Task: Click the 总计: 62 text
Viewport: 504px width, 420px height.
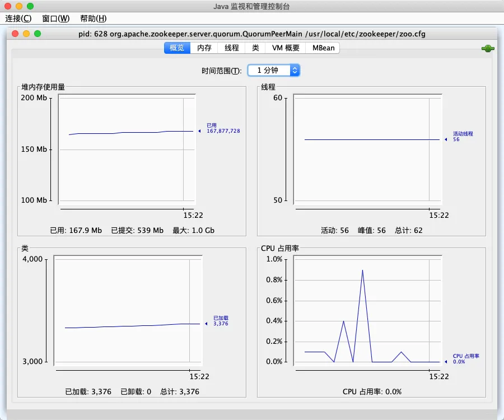Action: tap(409, 230)
